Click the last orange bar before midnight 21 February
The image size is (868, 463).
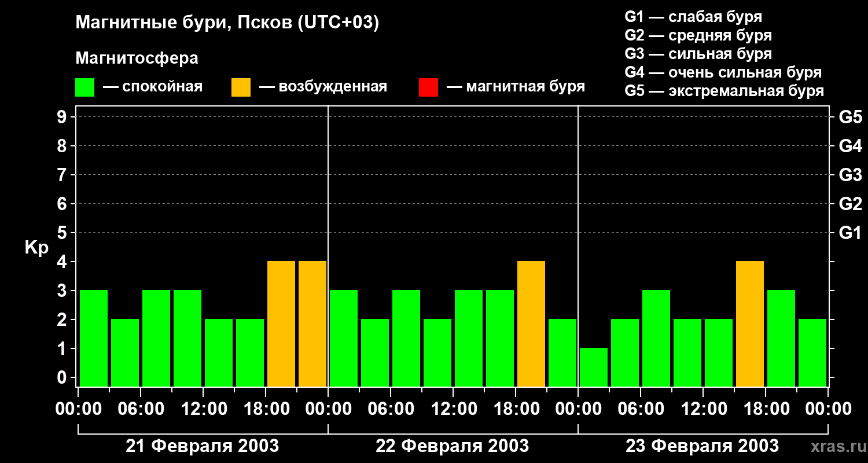[x=312, y=324]
